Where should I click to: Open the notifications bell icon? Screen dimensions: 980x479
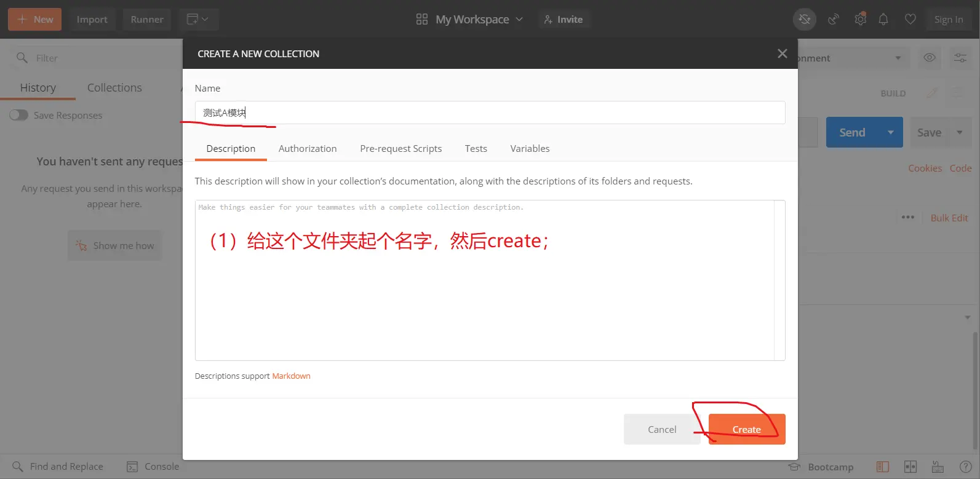coord(883,20)
